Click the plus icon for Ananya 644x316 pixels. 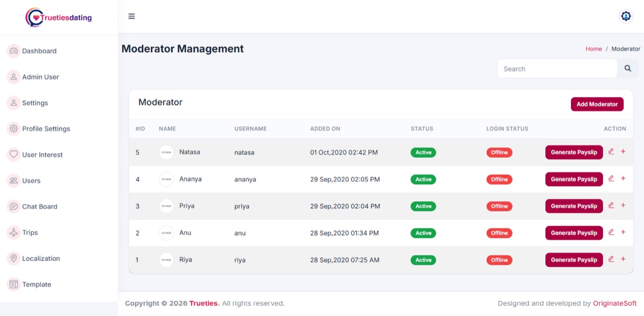(x=623, y=178)
